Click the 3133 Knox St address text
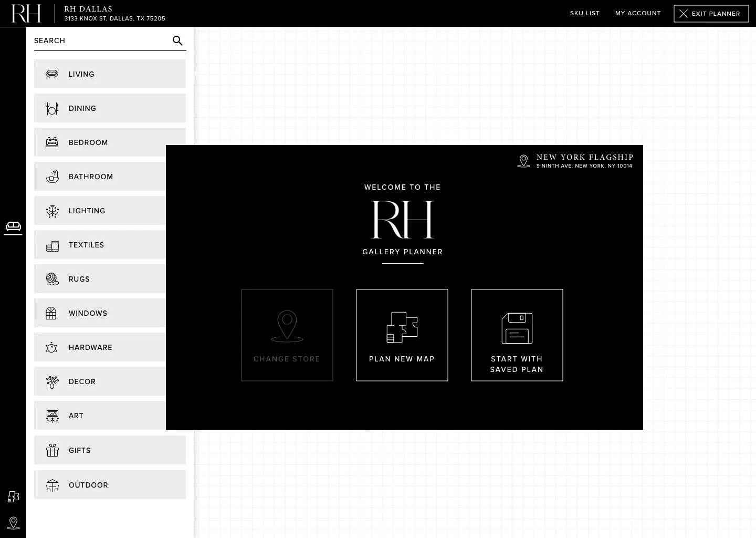Screen dimensions: 756x538 [x=115, y=18]
